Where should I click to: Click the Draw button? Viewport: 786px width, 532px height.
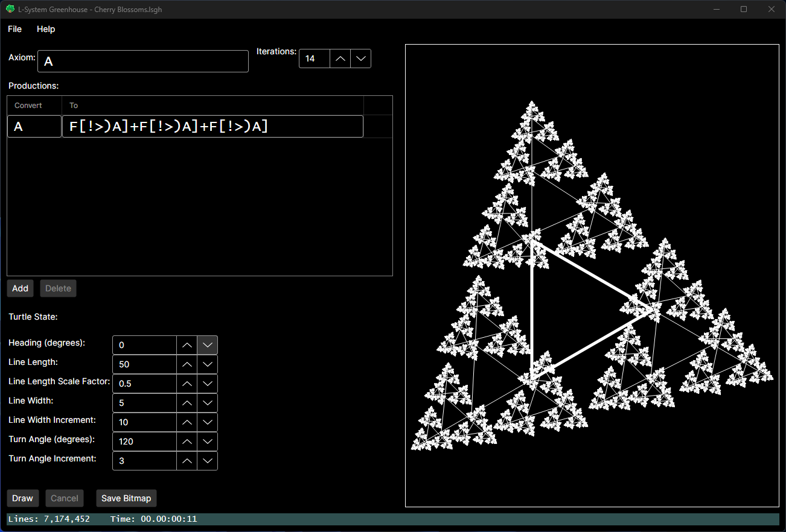23,498
